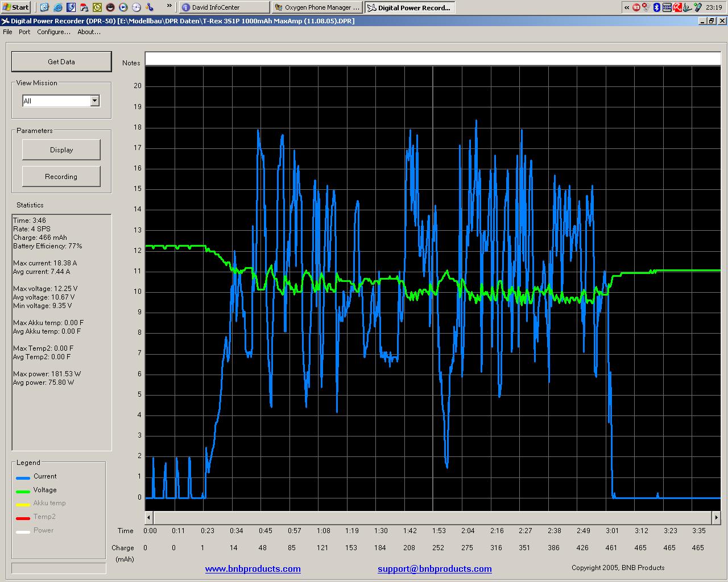This screenshot has width=728, height=582.
Task: Click the Max current: 18.38 A statistic
Action: [45, 263]
